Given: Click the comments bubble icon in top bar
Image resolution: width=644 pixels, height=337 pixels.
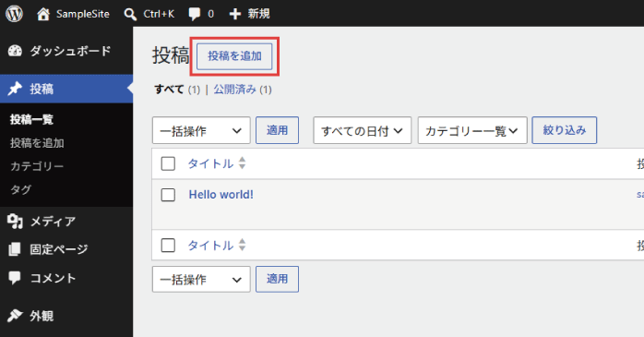Looking at the screenshot, I should 195,15.
